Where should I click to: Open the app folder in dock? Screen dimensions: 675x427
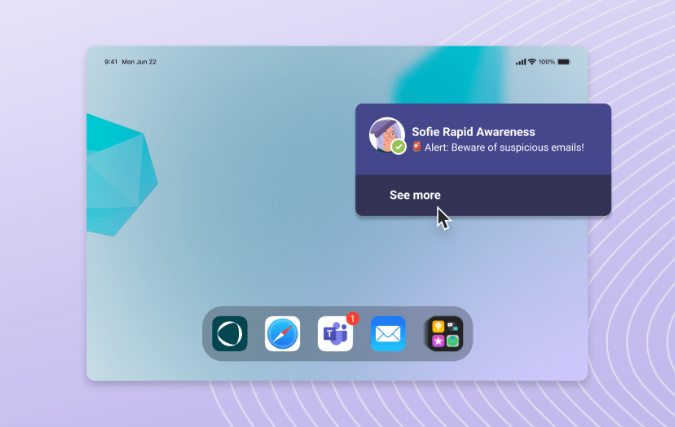441,334
